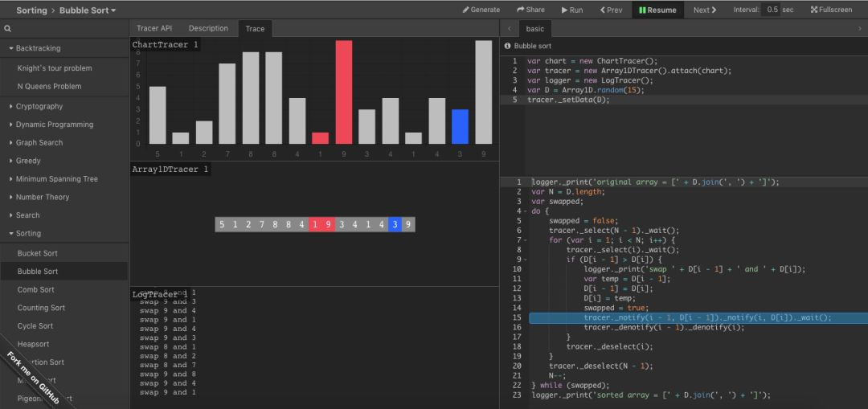Click Resume to continue the trace
The image size is (868, 409).
(x=657, y=10)
